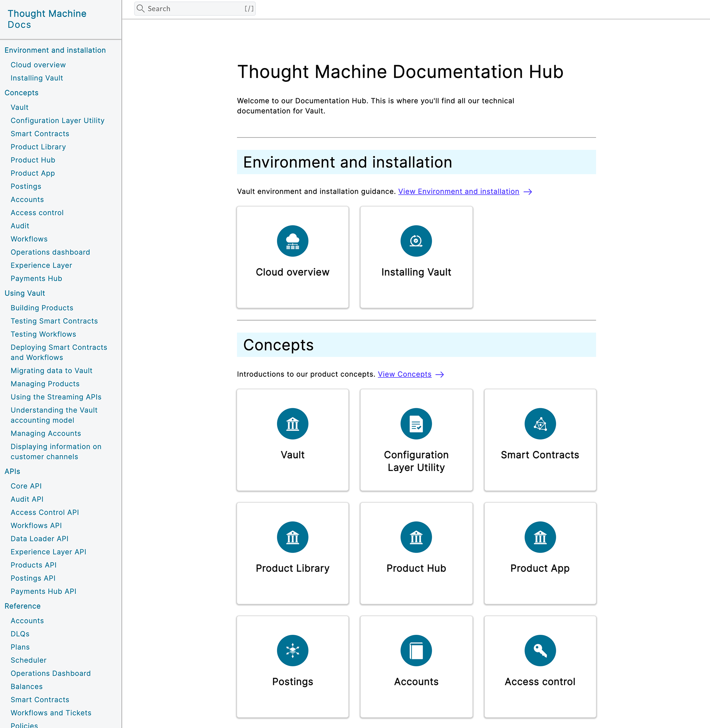Image resolution: width=710 pixels, height=728 pixels.
Task: Focus the Search input field
Action: coord(195,9)
